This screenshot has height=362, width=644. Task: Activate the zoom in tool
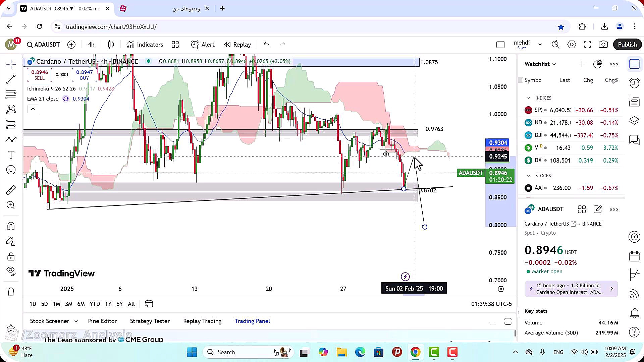pyautogui.click(x=11, y=205)
